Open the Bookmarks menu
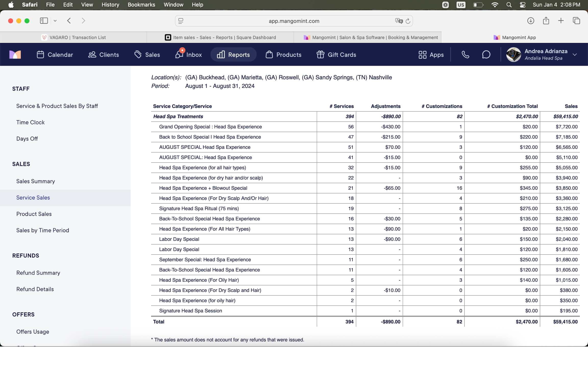This screenshot has width=588, height=368. (141, 5)
